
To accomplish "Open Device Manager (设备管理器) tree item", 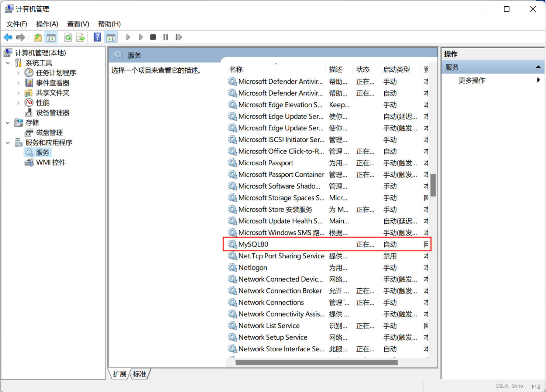I will (x=53, y=113).
